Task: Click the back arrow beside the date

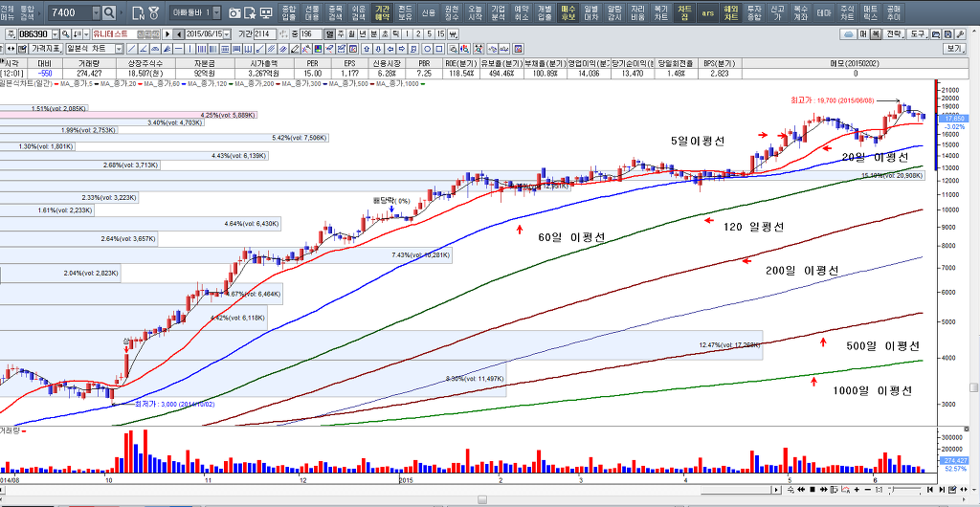Action: click(179, 34)
